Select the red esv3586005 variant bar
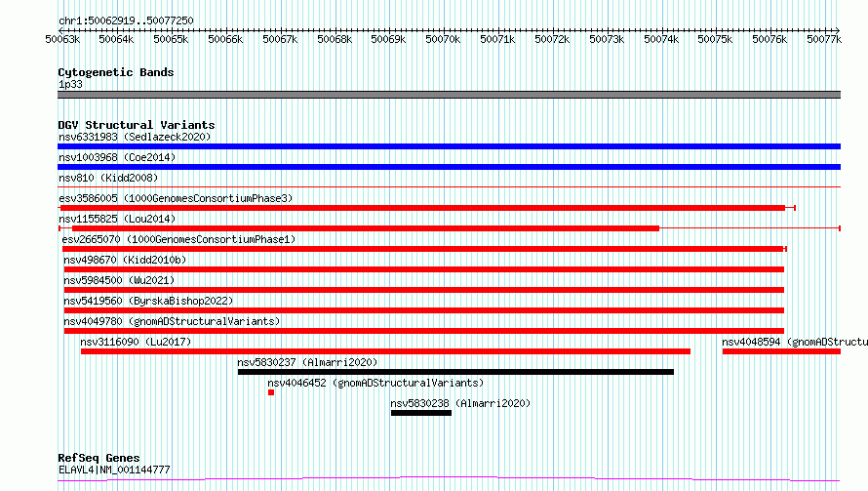The width and height of the screenshot is (868, 491). (427, 208)
